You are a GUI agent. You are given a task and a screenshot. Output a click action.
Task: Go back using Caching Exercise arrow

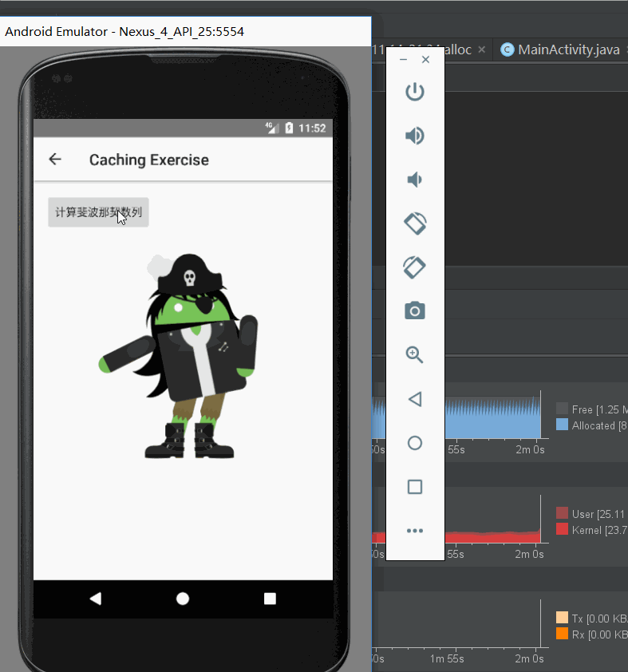click(55, 160)
